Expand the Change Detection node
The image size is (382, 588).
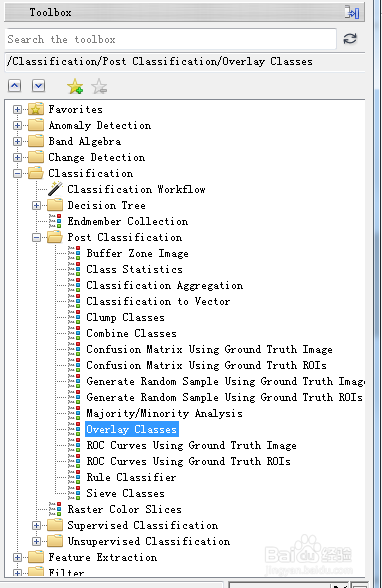click(x=17, y=158)
